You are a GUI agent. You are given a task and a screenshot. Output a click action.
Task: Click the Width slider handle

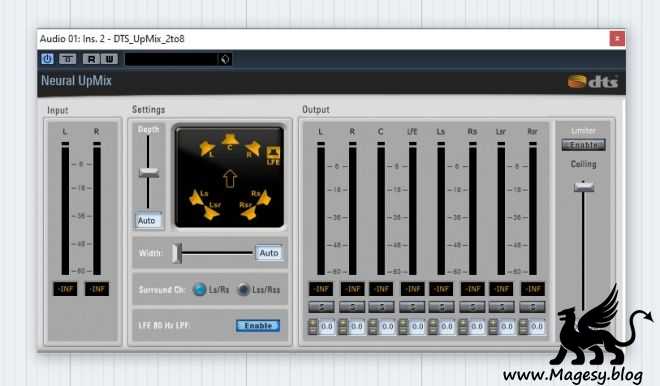pyautogui.click(x=177, y=253)
